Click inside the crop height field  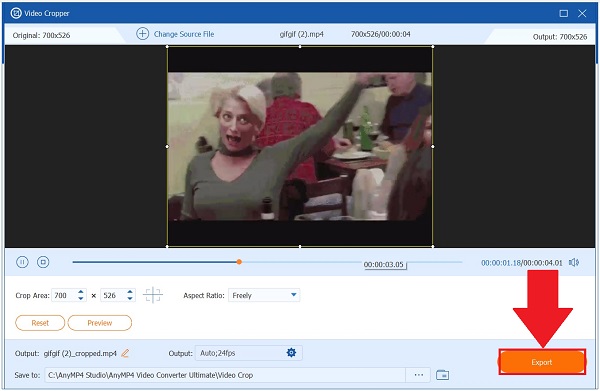coord(113,295)
